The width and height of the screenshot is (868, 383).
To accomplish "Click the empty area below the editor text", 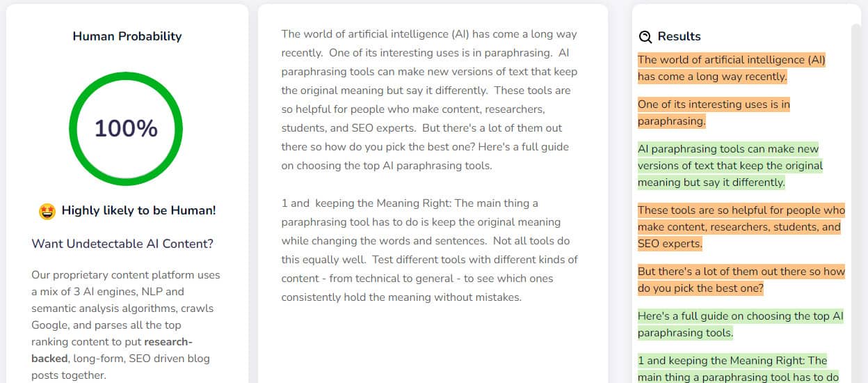I will tap(432, 345).
